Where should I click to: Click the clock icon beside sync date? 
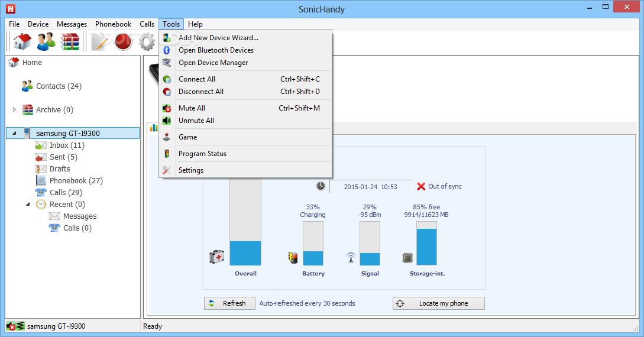(x=321, y=186)
